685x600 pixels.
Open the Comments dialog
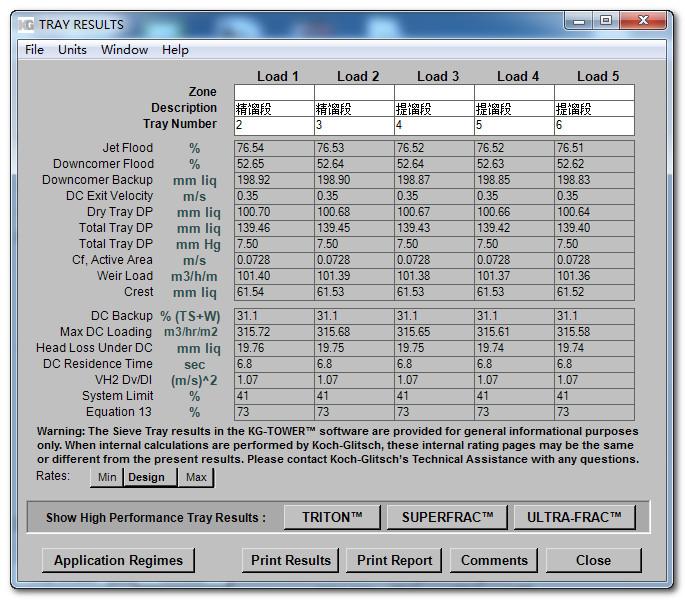pyautogui.click(x=494, y=560)
